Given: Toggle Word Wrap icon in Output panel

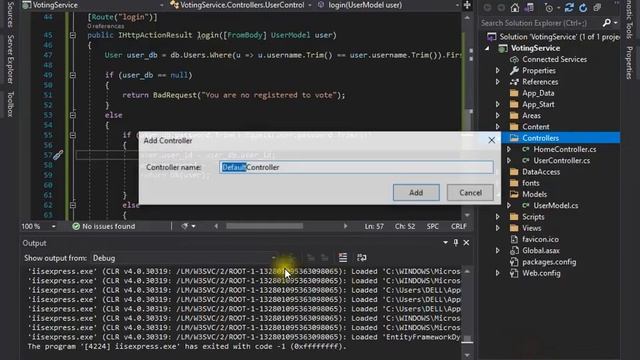Looking at the screenshot, I should click(x=362, y=258).
